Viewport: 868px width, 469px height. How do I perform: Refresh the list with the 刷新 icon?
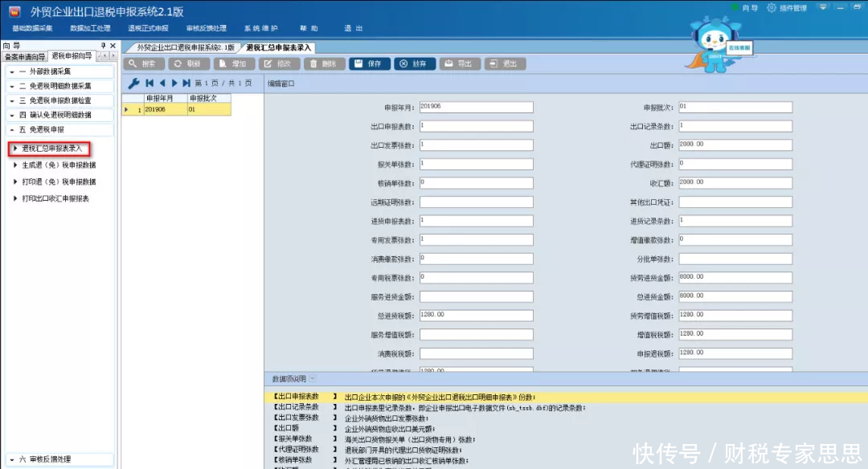[188, 64]
